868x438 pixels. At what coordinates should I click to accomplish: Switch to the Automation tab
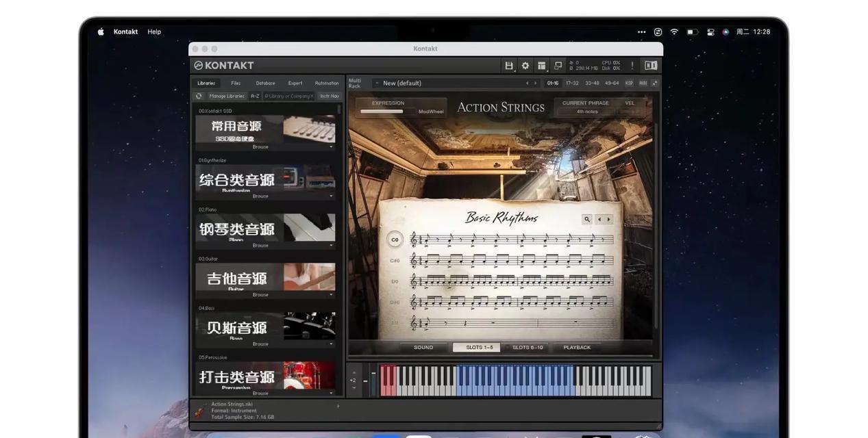pos(327,83)
